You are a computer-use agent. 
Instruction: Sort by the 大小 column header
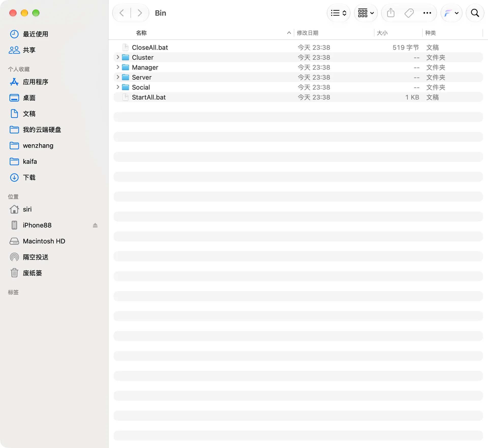(x=382, y=33)
